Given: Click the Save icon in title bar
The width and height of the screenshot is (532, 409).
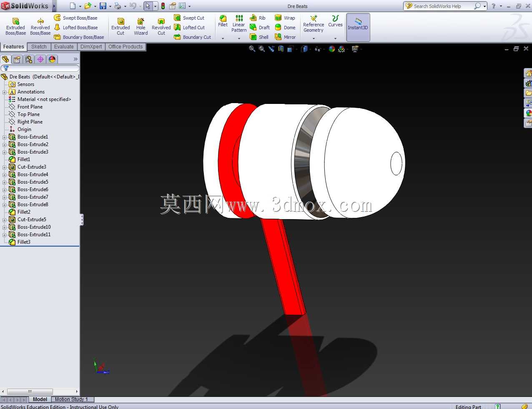Looking at the screenshot, I should click(x=103, y=6).
